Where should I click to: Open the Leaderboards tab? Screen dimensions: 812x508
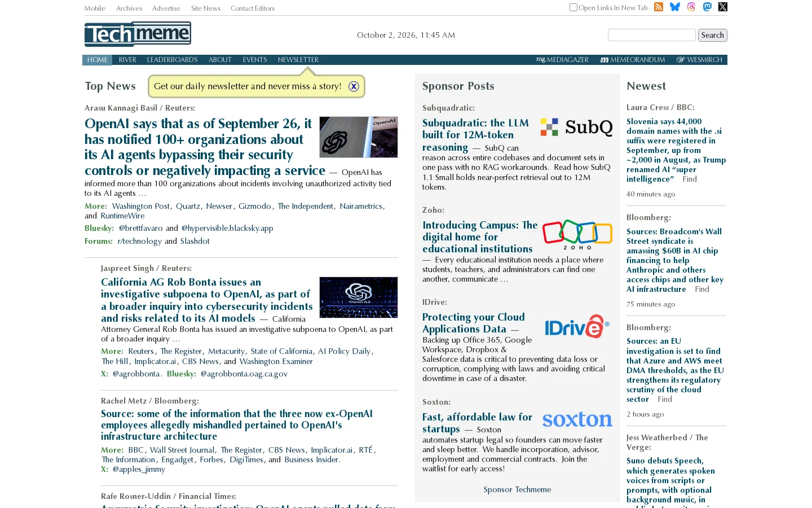click(172, 60)
